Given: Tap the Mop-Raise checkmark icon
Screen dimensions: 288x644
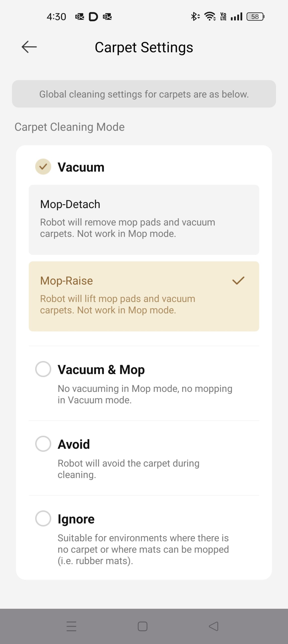Looking at the screenshot, I should [x=238, y=280].
